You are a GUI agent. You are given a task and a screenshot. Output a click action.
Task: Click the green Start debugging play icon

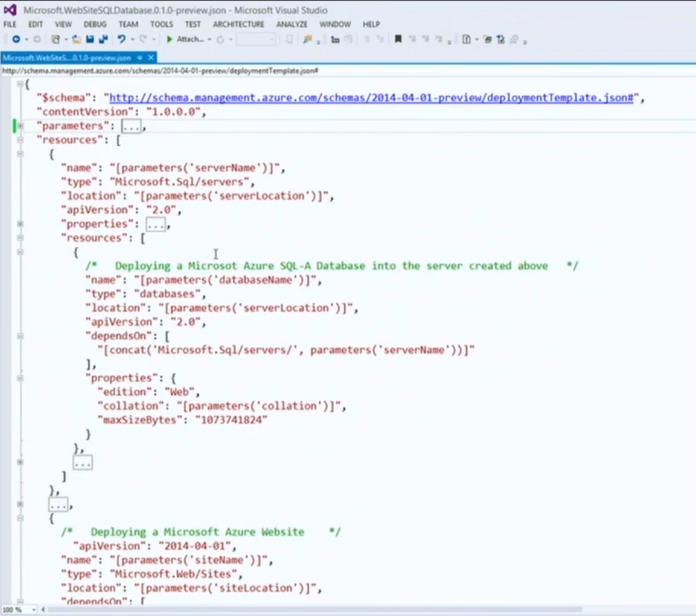coord(170,39)
